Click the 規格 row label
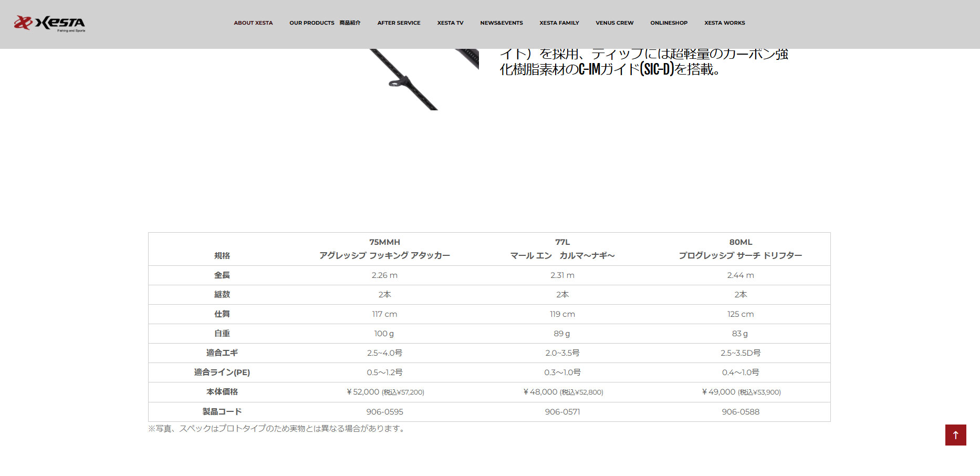This screenshot has width=980, height=476. click(222, 256)
